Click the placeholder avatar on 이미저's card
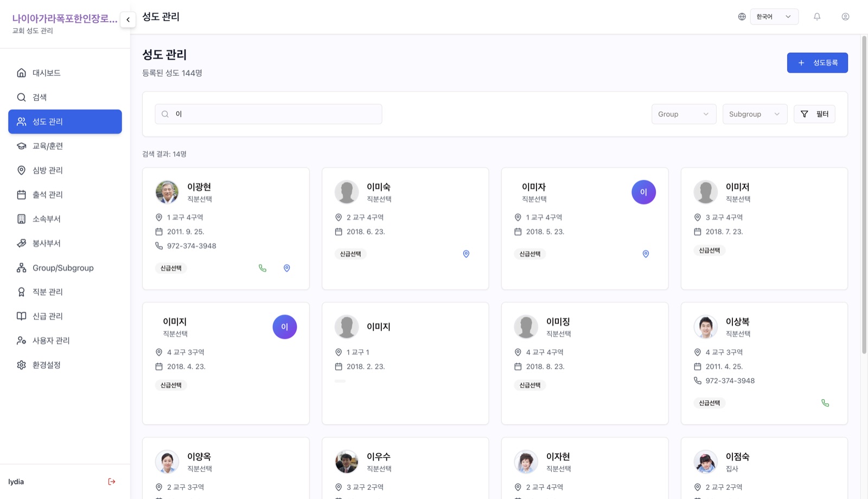 (x=705, y=192)
